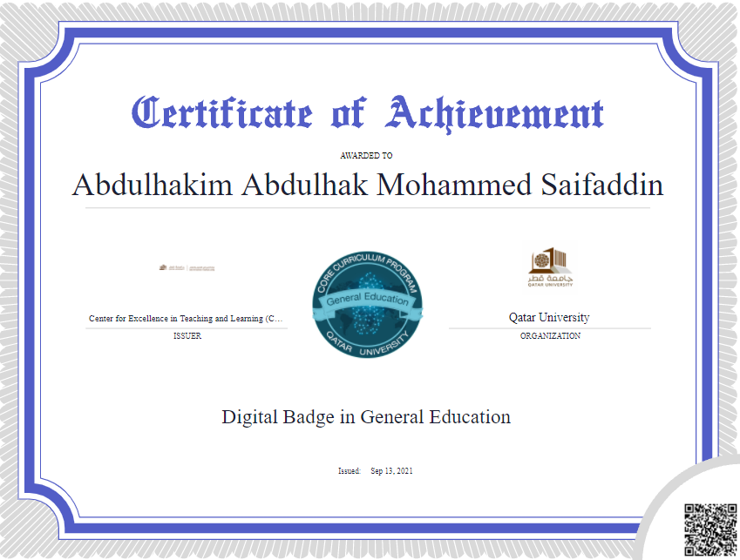Click the 'Qatar University' organization name
The image size is (740, 560).
549,318
